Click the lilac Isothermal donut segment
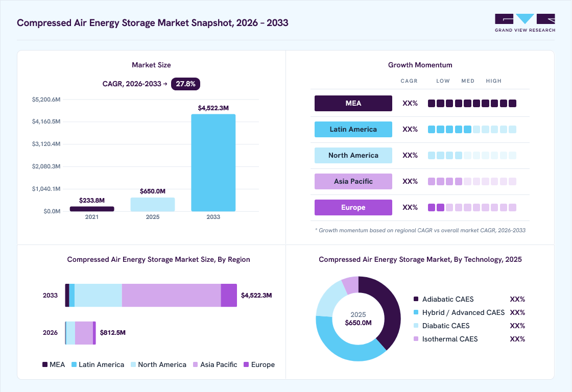 click(x=351, y=284)
